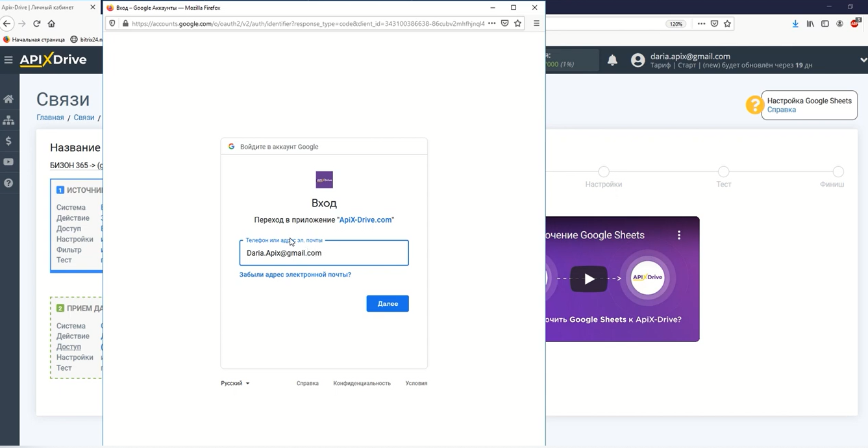The image size is (868, 448).
Task: Minimize the Google sign-in popup window
Action: tap(493, 8)
